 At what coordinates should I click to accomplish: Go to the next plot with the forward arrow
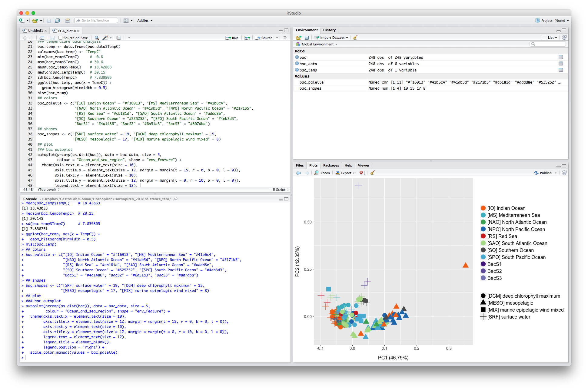coord(307,173)
